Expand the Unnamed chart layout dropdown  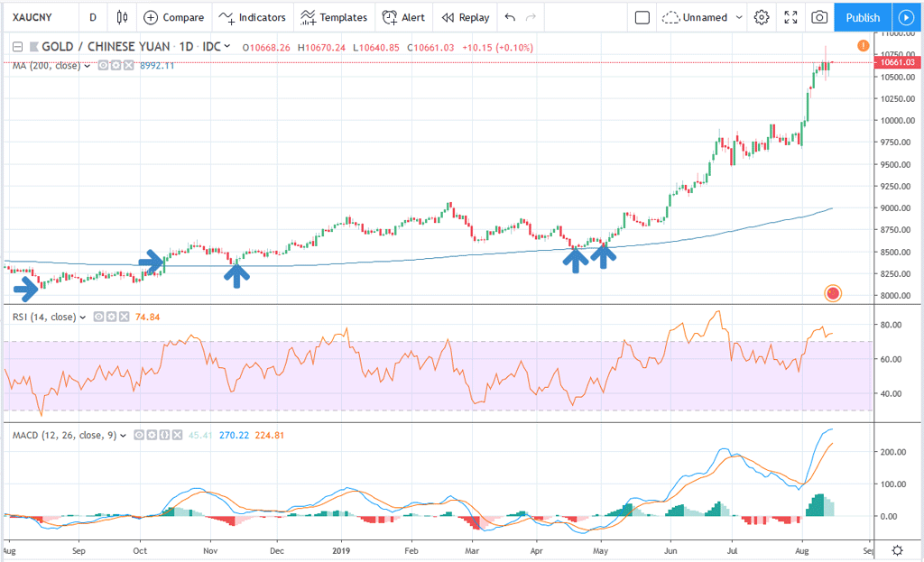tap(702, 17)
